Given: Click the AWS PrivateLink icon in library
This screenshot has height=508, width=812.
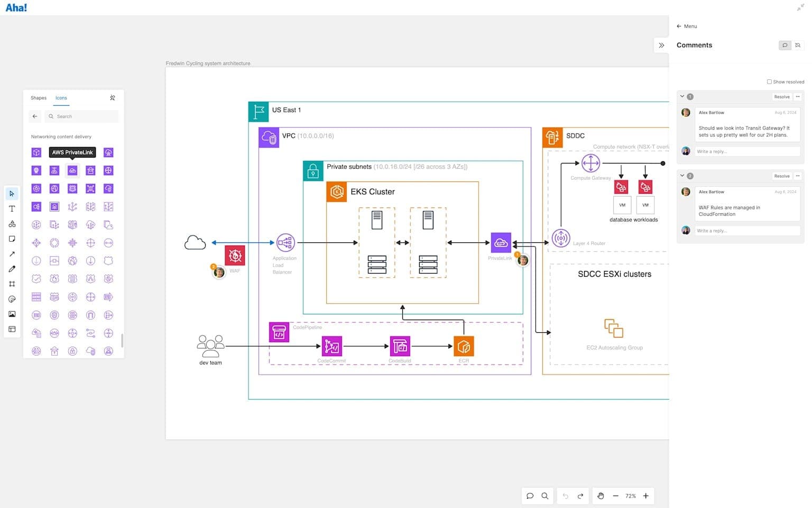Looking at the screenshot, I should point(72,170).
